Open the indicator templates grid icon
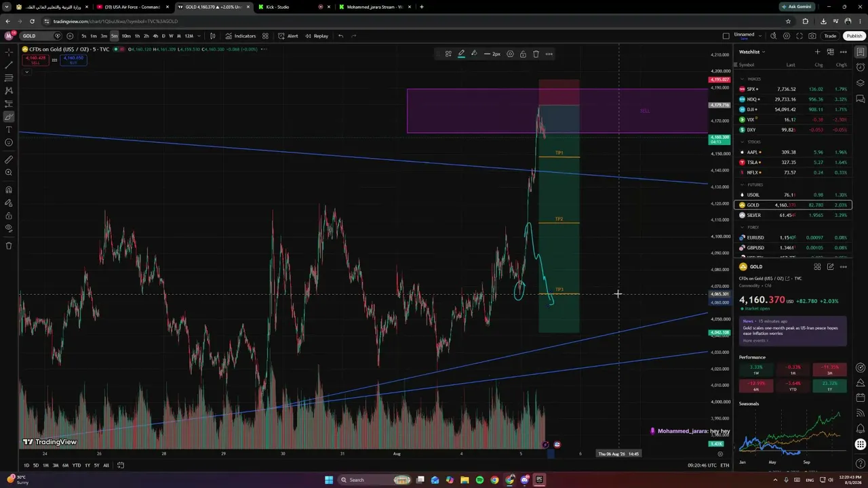Viewport: 868px width, 488px height. click(x=265, y=36)
